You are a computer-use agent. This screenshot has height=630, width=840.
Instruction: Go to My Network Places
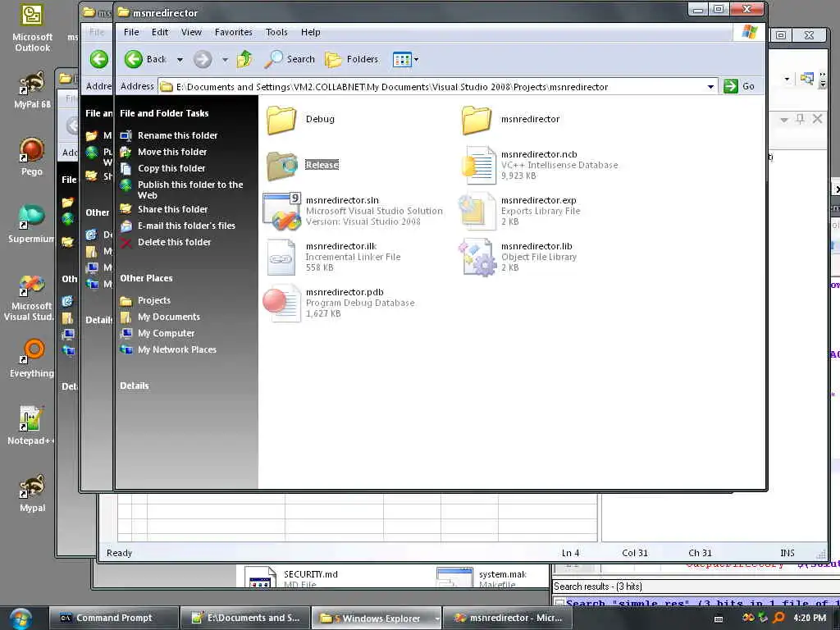point(177,349)
